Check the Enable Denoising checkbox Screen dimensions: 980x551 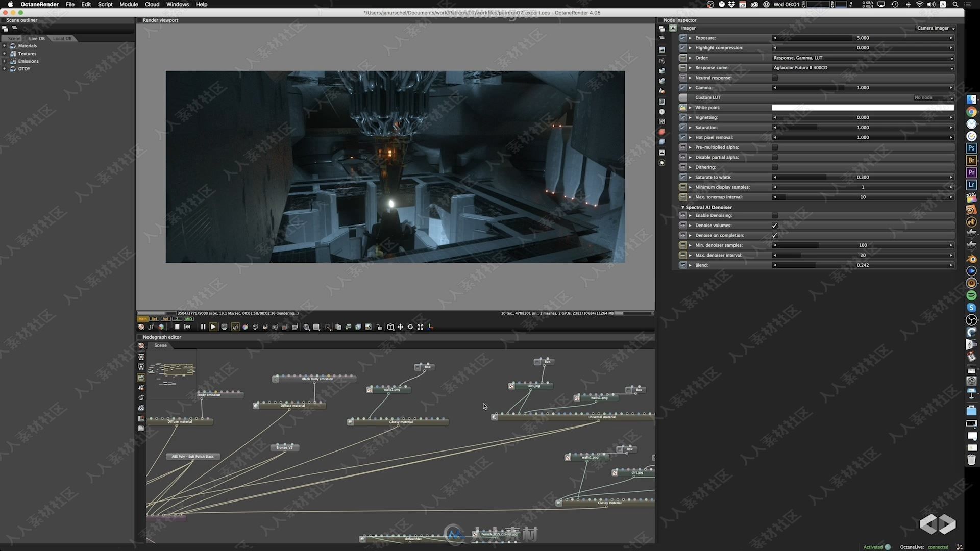(775, 215)
